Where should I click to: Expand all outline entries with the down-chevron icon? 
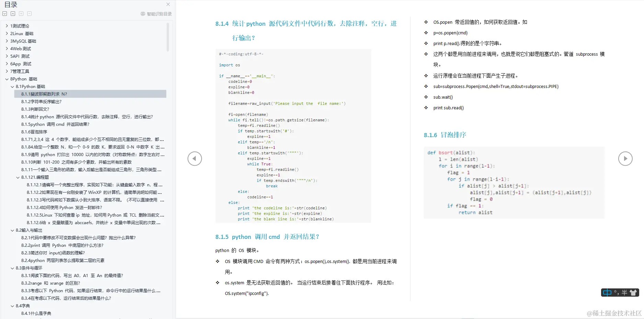[5, 14]
